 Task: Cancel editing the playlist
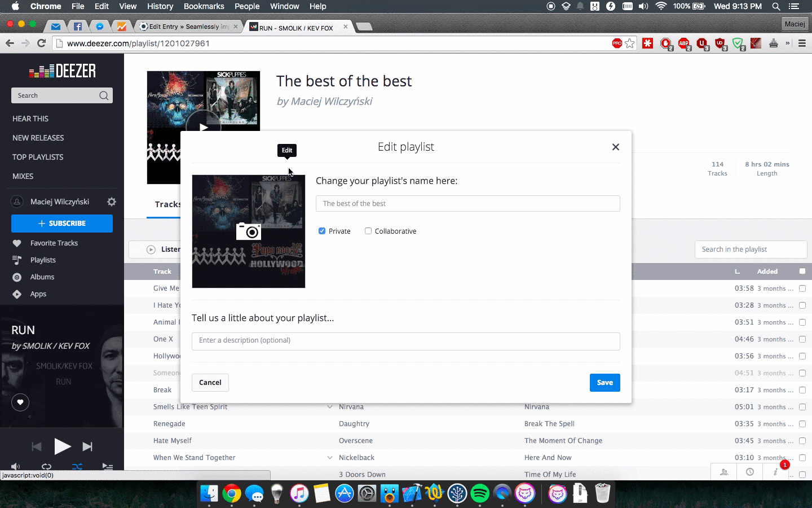click(210, 383)
